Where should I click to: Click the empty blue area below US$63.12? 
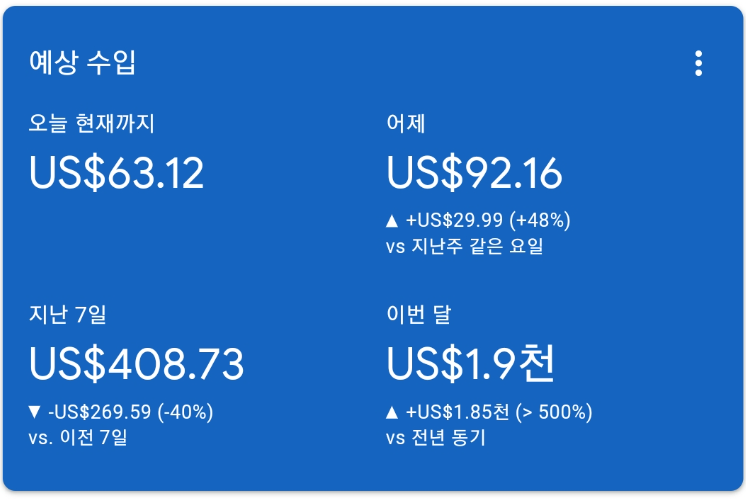pyautogui.click(x=150, y=240)
